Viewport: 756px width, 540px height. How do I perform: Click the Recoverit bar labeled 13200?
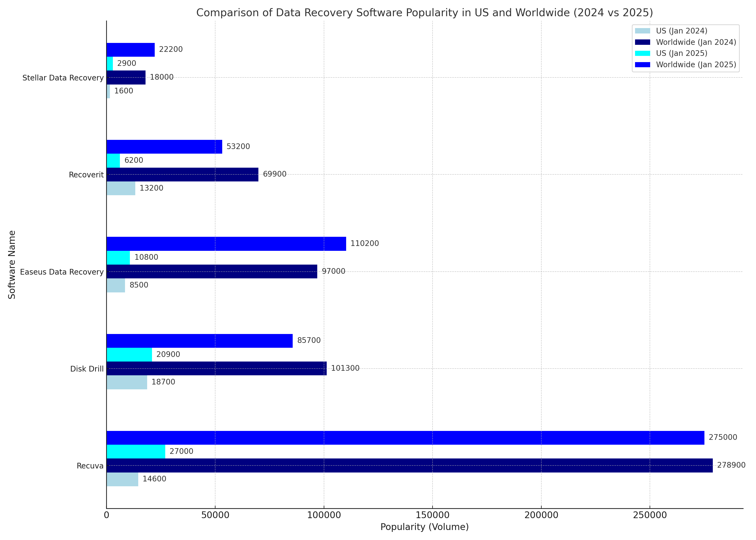(x=121, y=188)
